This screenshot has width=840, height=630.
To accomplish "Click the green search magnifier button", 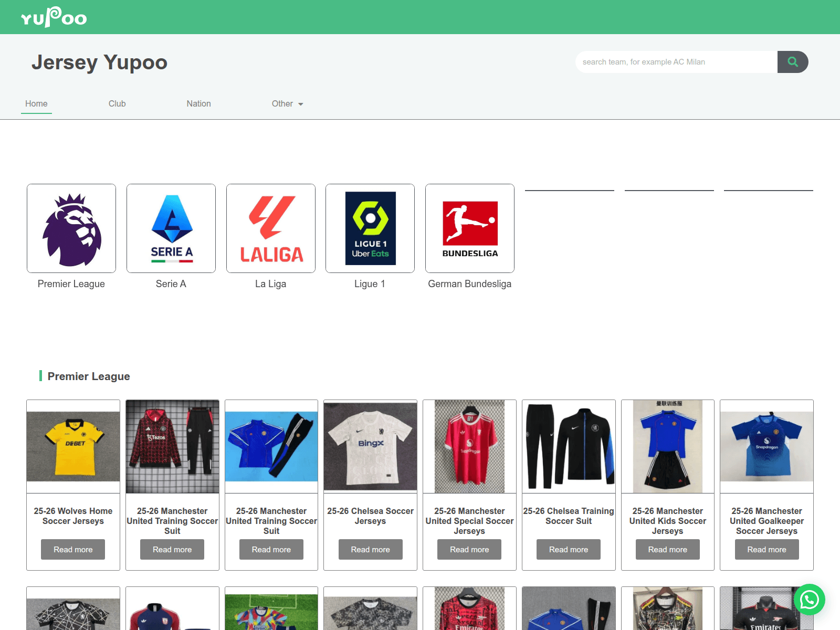I will pos(793,62).
